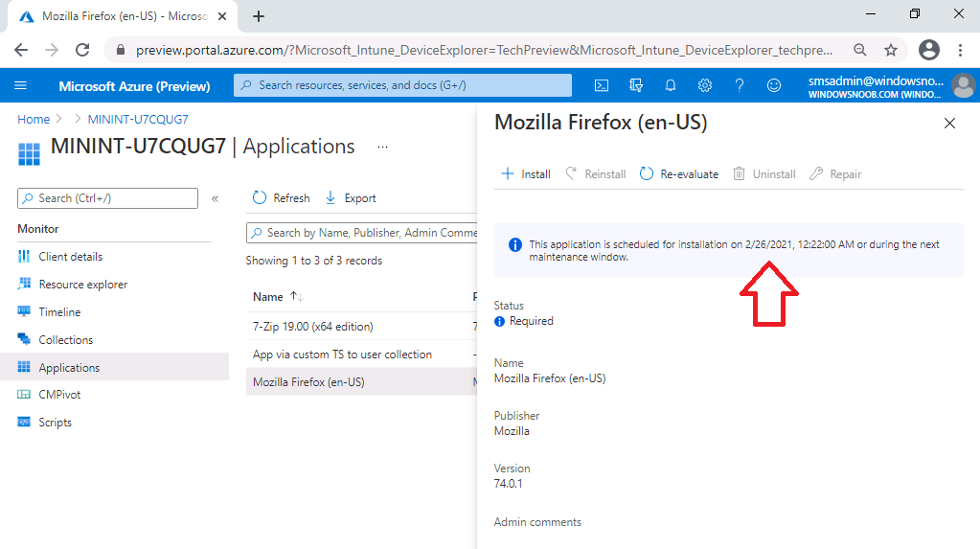
Task: Collapse the left menu with double chevron
Action: click(215, 199)
